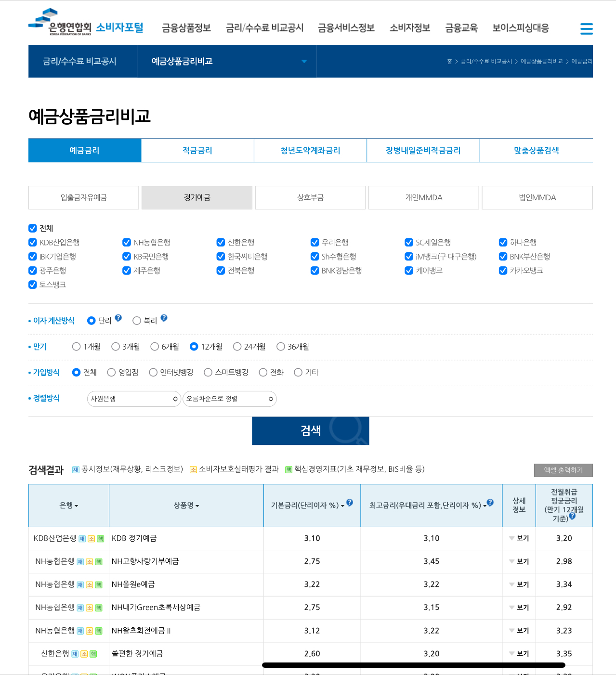Click 소 icon in NH왈츠회전예금 II row
Viewport: 616px width, 675px height.
point(90,631)
